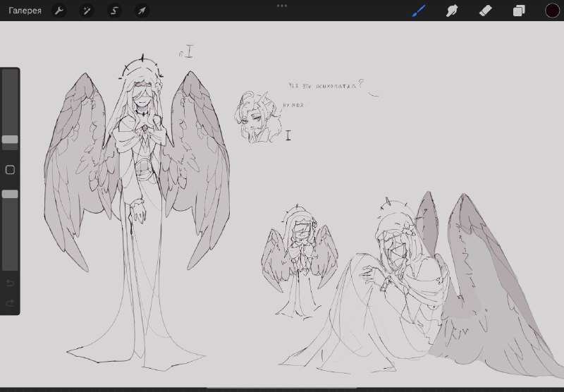This screenshot has width=564, height=392.
Task: Click the standing angel's halo
Action: coord(141,68)
